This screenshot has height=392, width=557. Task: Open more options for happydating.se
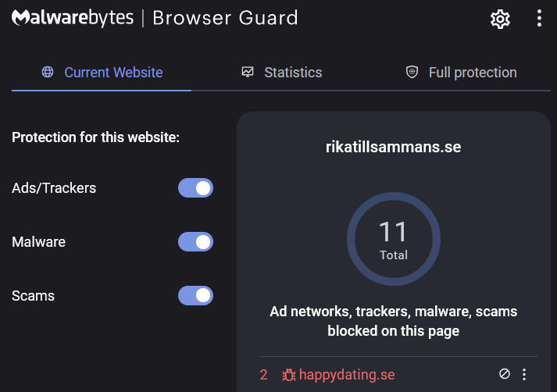click(524, 374)
